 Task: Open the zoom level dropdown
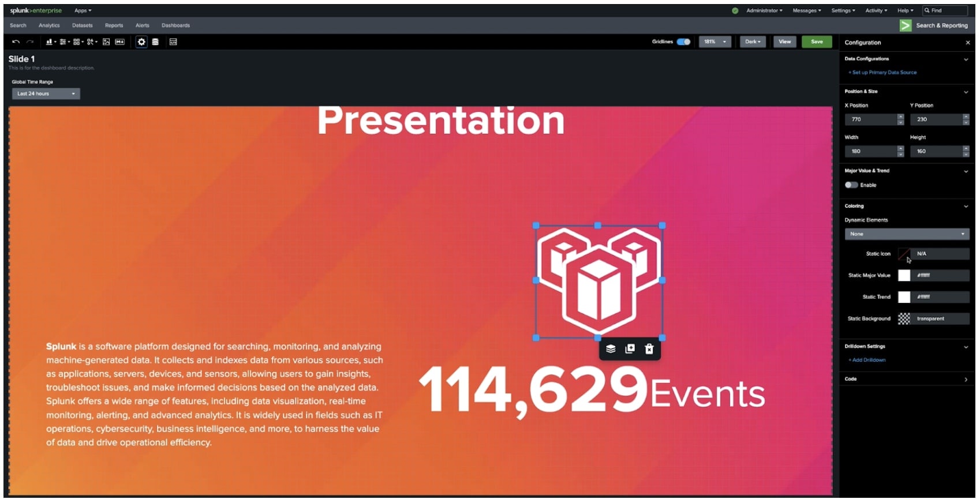(x=715, y=42)
